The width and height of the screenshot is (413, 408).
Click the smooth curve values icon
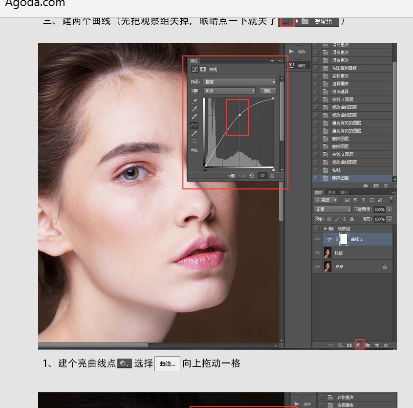click(x=195, y=141)
